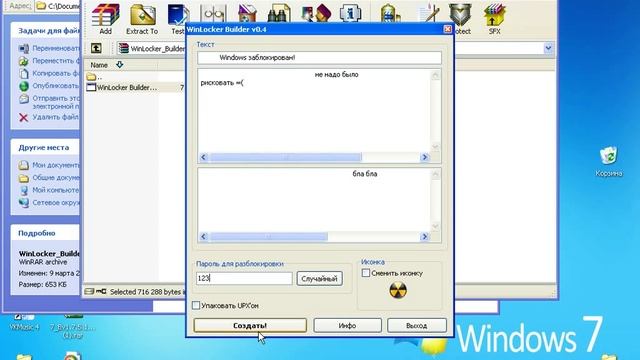Click the Опубликовать globe icon in Explorer
The height and width of the screenshot is (360, 640).
[x=24, y=86]
